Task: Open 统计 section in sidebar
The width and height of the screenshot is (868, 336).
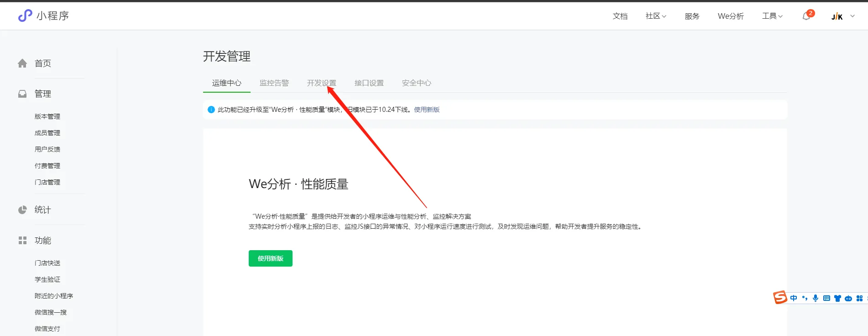Action: tap(43, 210)
